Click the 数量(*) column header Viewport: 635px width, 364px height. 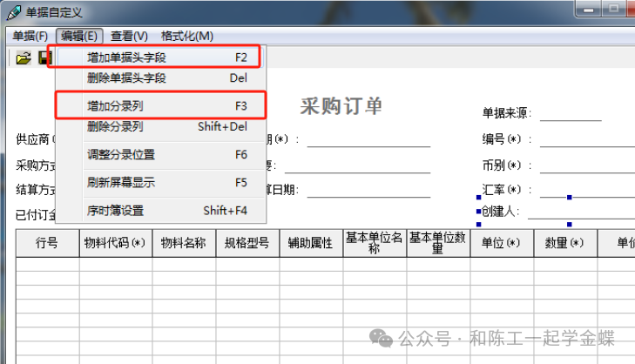[x=564, y=244]
